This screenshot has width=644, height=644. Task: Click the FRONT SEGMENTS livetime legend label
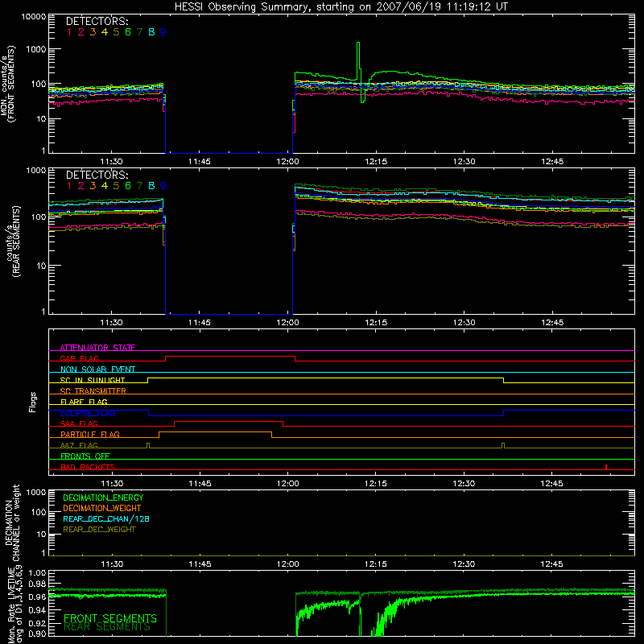110,618
